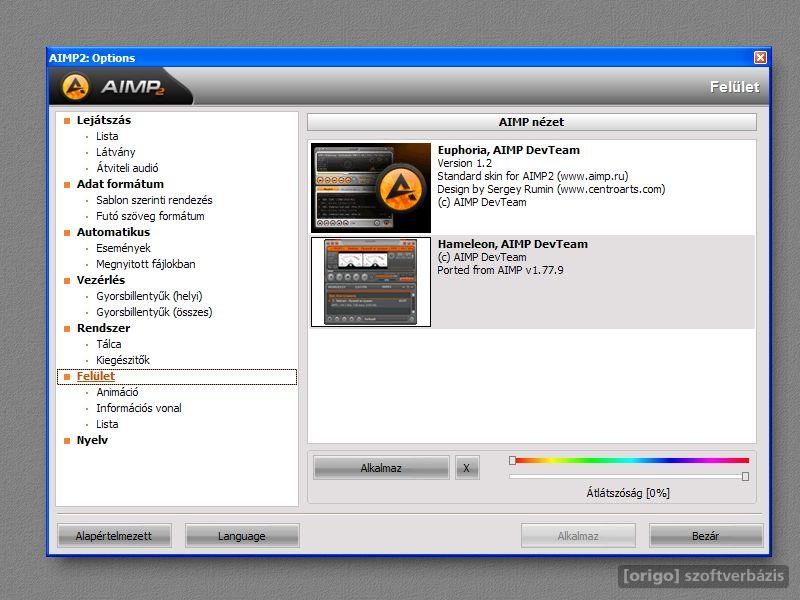Click the Átlátszóság transparency slider
This screenshot has width=800, height=600.
[x=629, y=477]
